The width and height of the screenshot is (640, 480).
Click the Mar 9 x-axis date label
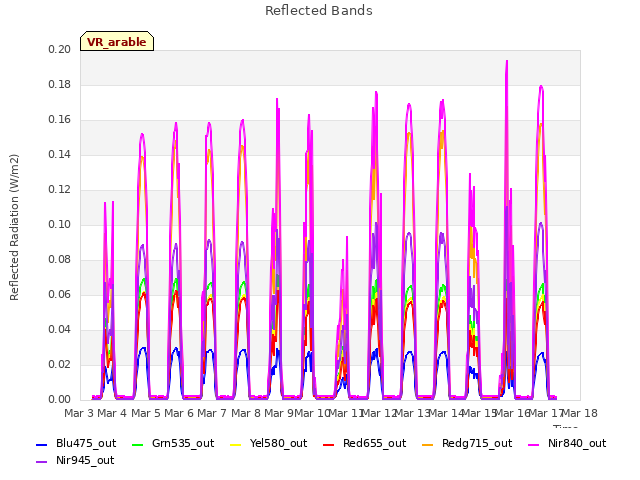[279, 413]
